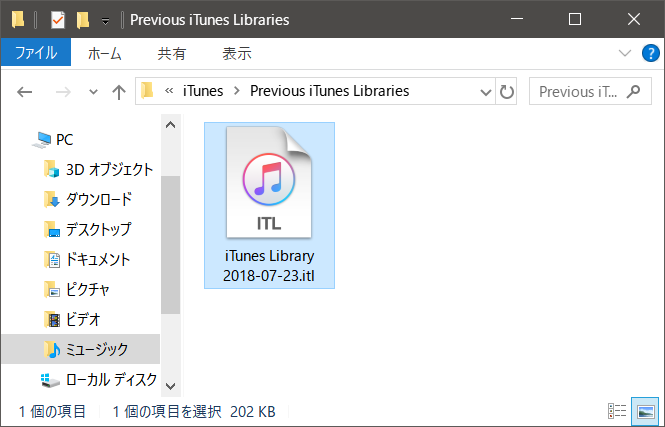Expand the ribbon with the chevron
Viewport: 665px width, 427px height.
pyautogui.click(x=625, y=53)
